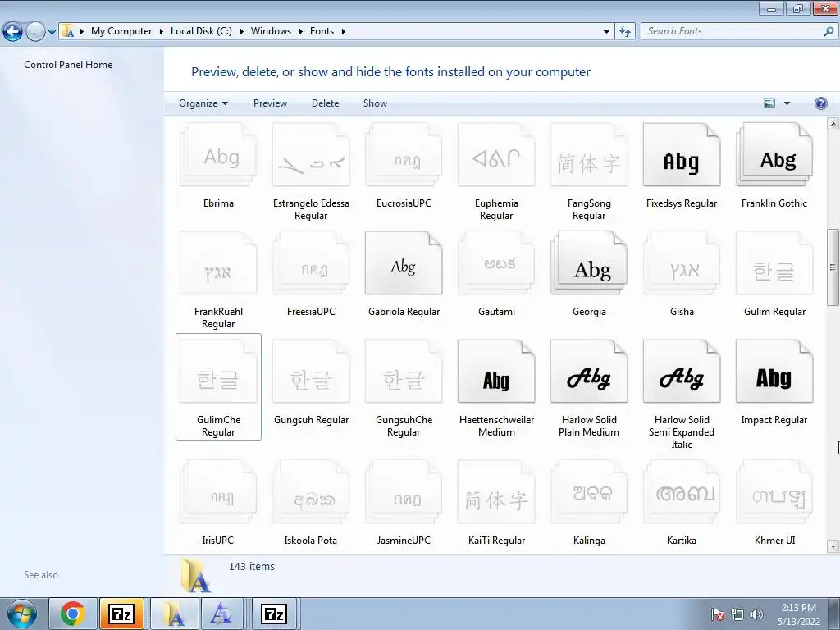Open the Windows Start button
The height and width of the screenshot is (630, 840).
(x=21, y=614)
